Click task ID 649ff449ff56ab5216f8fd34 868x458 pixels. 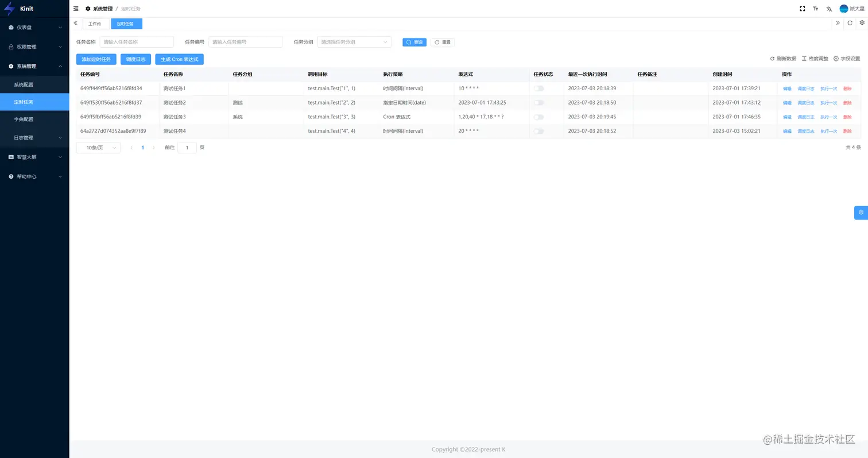click(x=111, y=88)
